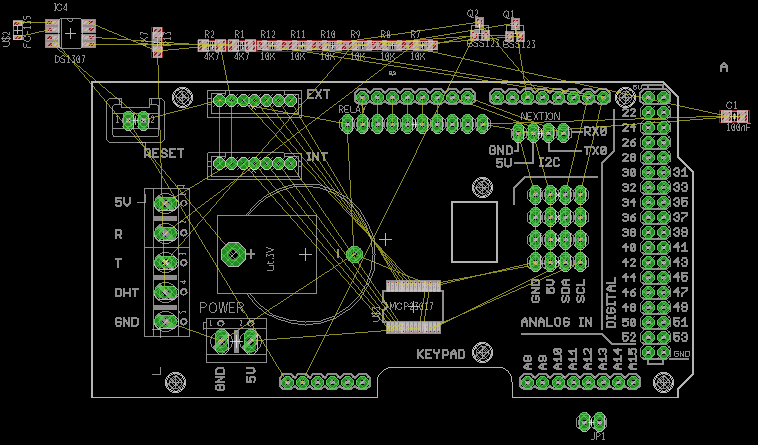
Task: Click the RESET connector footprint
Action: 135,120
